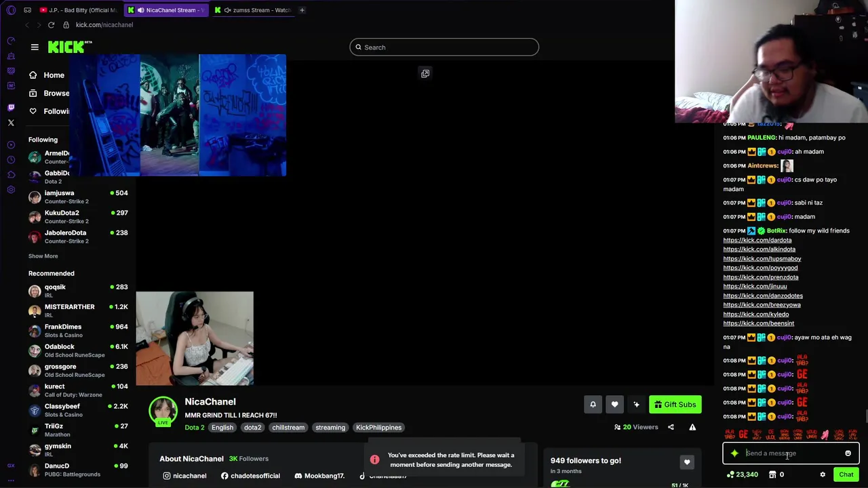Focus the Kick Search field

click(444, 47)
